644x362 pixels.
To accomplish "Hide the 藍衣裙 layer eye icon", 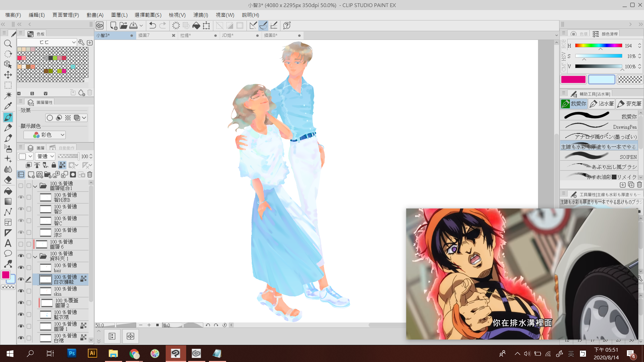I will [x=21, y=314].
